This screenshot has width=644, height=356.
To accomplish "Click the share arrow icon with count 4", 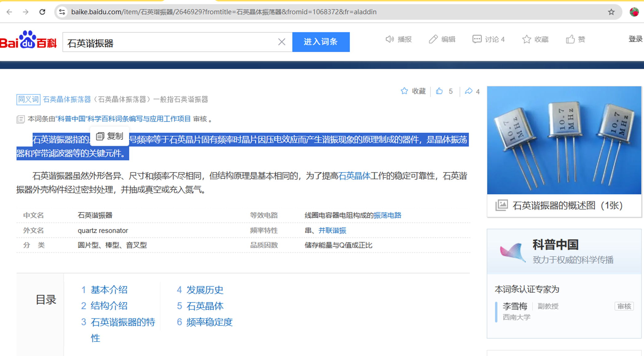I will [x=468, y=91].
